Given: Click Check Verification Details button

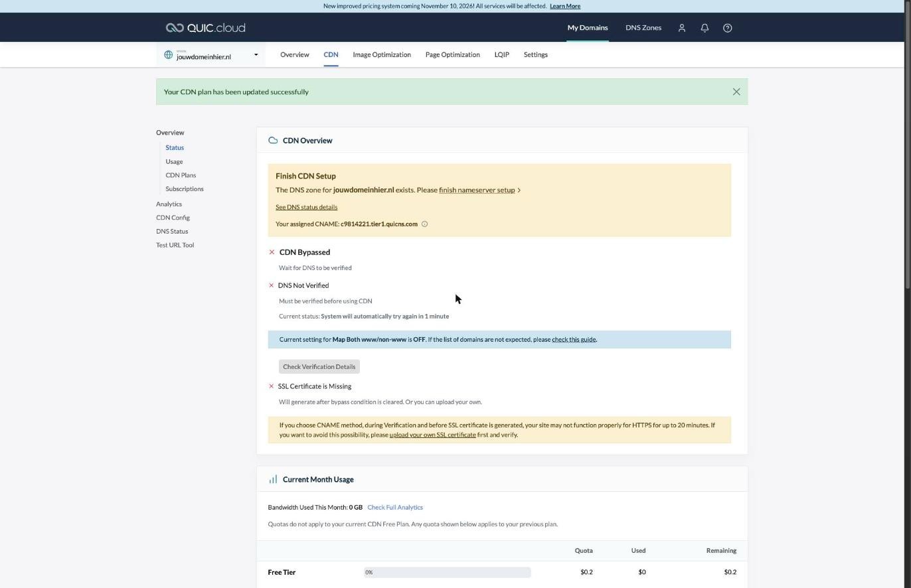Looking at the screenshot, I should tap(319, 366).
